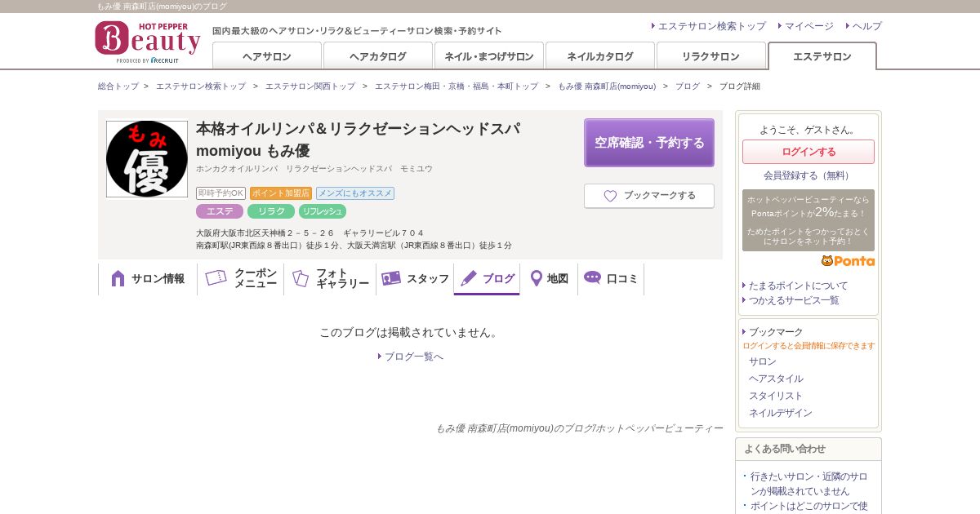Open つかえるサービス一覧 link
This screenshot has height=514, width=980.
[794, 300]
